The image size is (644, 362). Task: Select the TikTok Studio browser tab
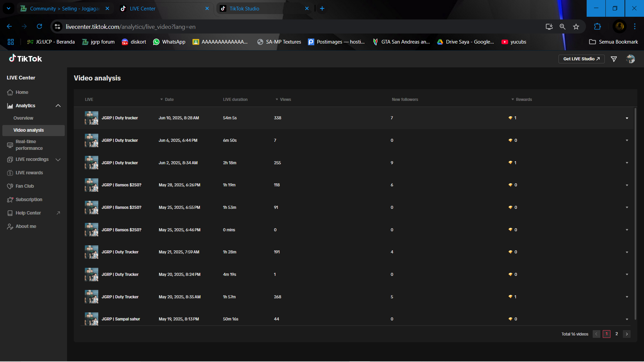pos(264,8)
